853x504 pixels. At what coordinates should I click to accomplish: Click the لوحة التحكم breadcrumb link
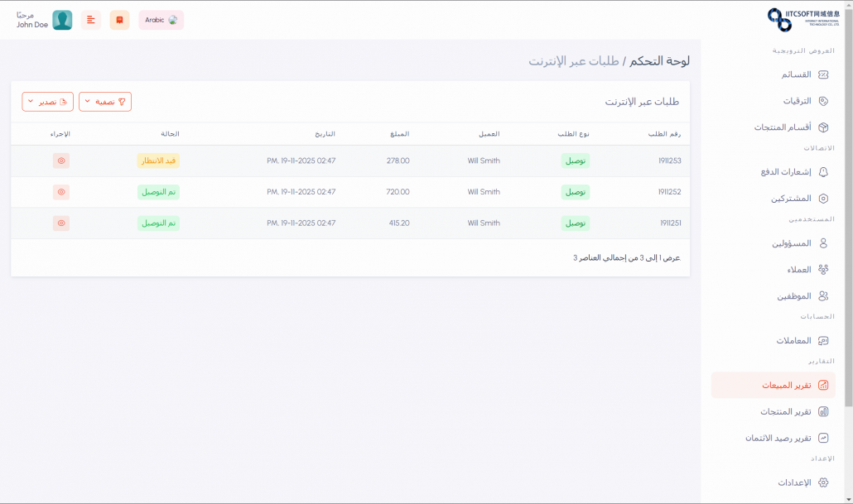tap(659, 61)
